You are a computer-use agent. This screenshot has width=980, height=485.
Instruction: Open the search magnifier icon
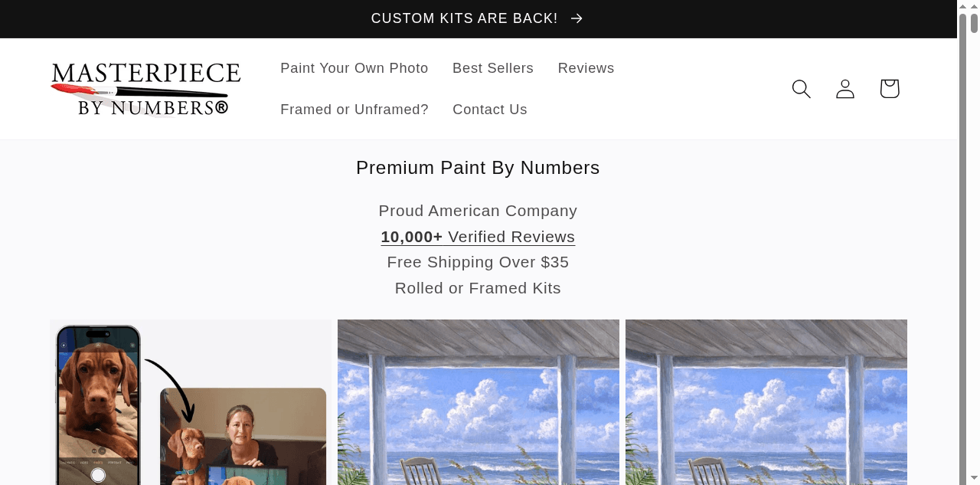pyautogui.click(x=801, y=89)
